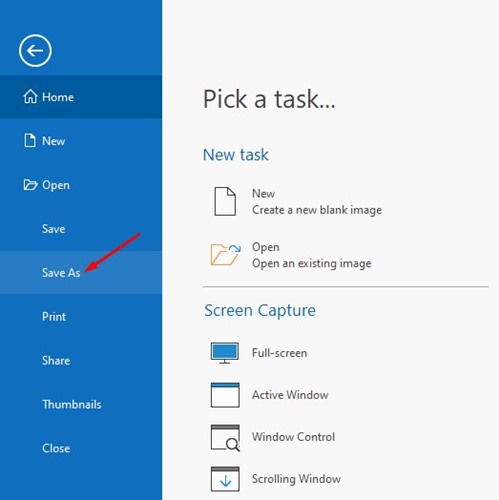
Task: Choose Close in the sidebar menu
Action: point(81,448)
